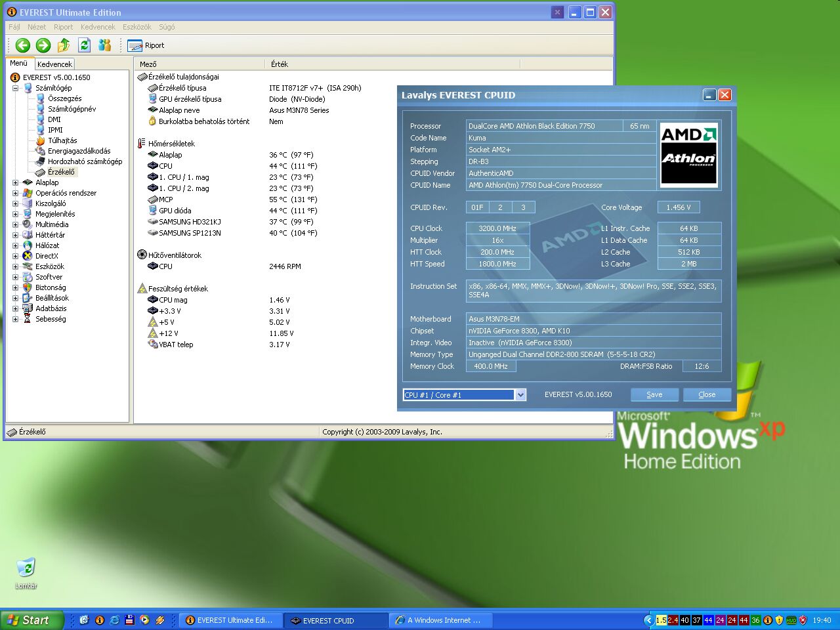Click EVEREST CPUID taskbar button
The height and width of the screenshot is (630, 840).
[x=336, y=620]
